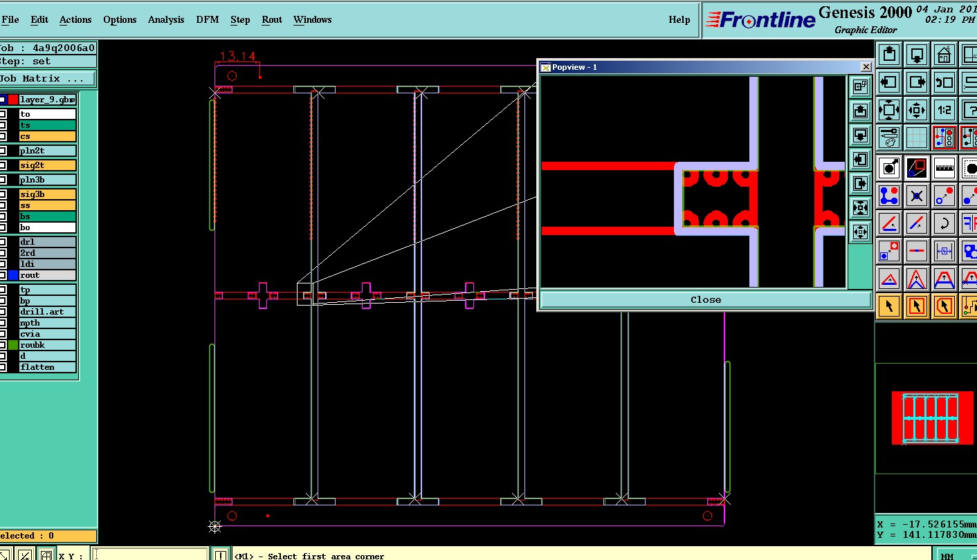This screenshot has height=560, width=977.
Task: Click the 1:2 zoom scale icon
Action: (944, 109)
